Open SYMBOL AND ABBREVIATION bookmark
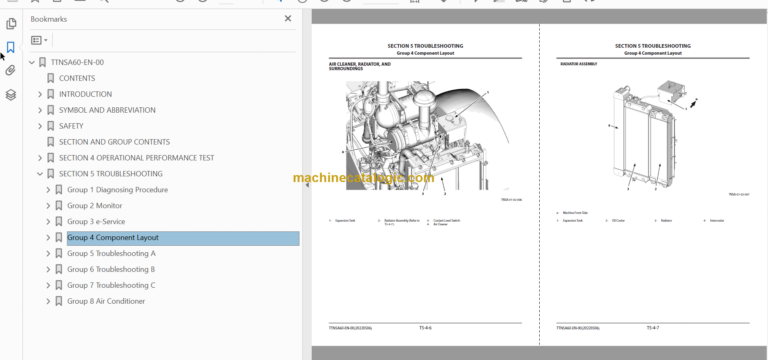 107,110
